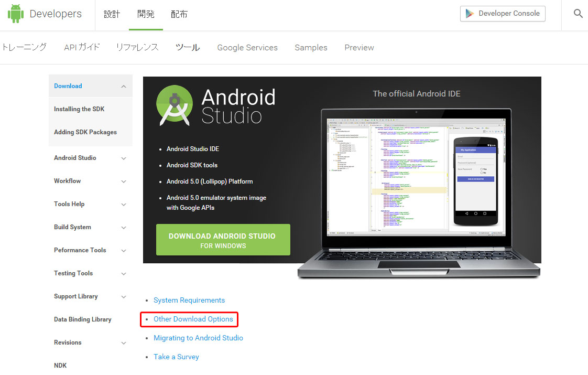Open the トレーニング section
The width and height of the screenshot is (588, 375).
pos(24,47)
